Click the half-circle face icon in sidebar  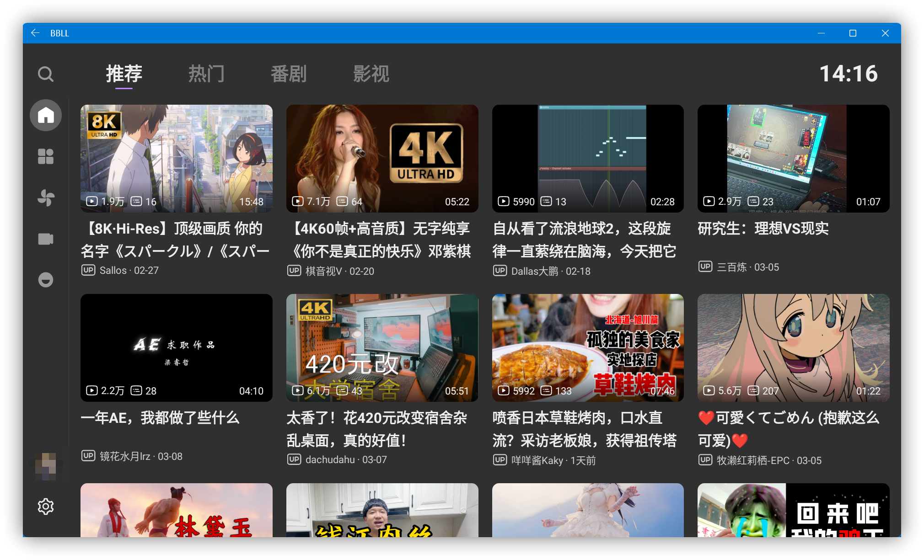[x=46, y=280]
